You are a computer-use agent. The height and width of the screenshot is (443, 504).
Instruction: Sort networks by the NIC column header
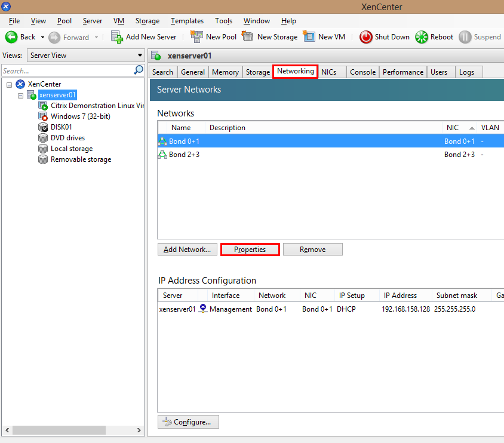[453, 128]
